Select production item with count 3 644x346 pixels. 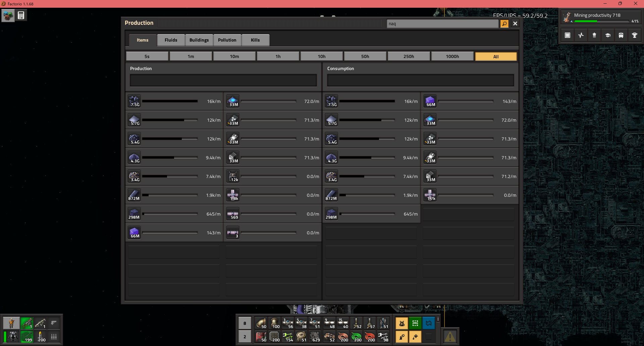[x=233, y=233]
